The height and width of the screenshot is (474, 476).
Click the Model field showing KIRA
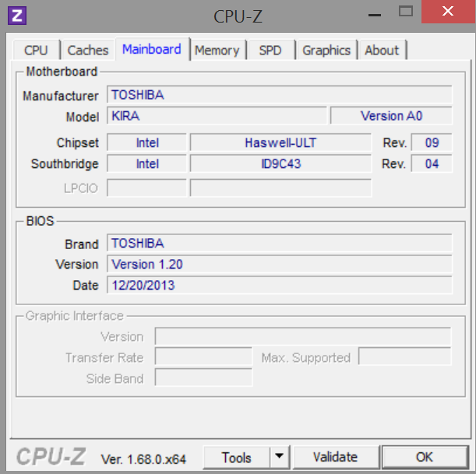217,115
